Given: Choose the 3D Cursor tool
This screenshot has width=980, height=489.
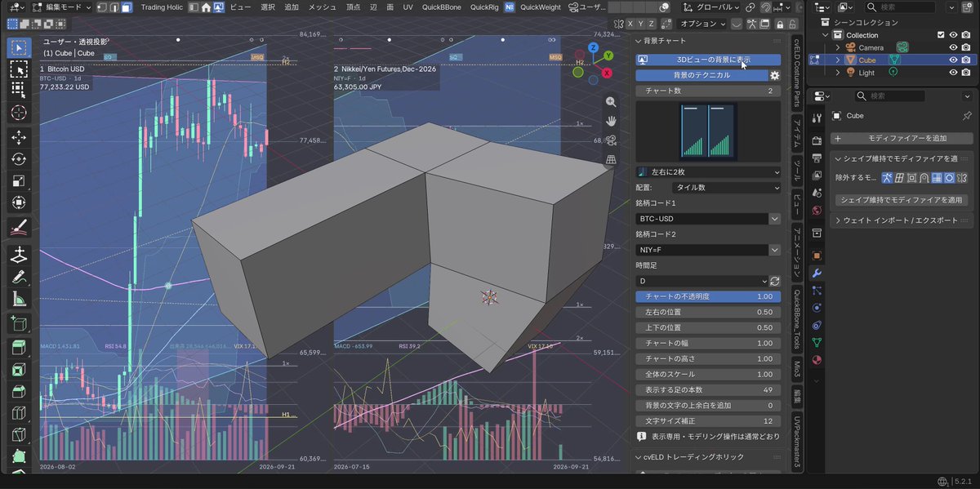Looking at the screenshot, I should pyautogui.click(x=19, y=112).
